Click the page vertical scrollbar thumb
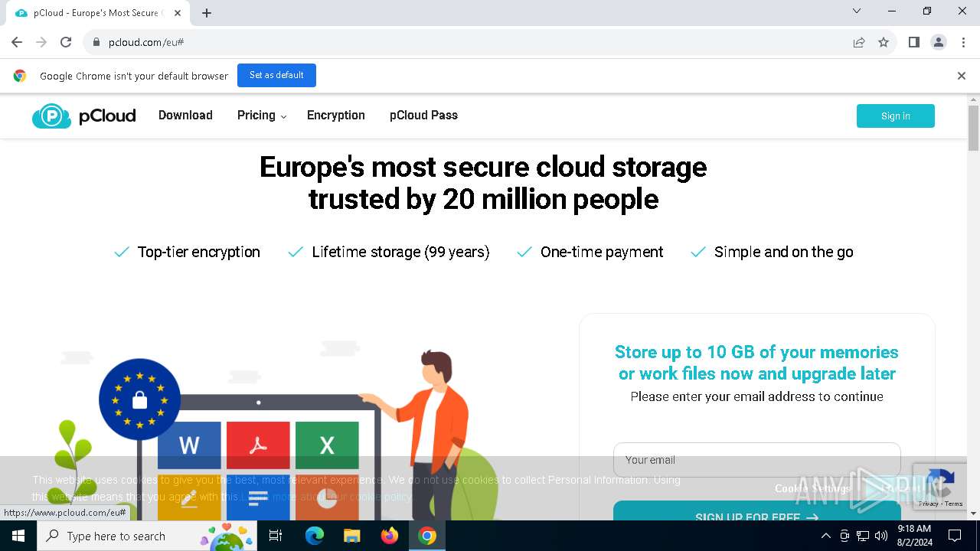 coord(973,128)
